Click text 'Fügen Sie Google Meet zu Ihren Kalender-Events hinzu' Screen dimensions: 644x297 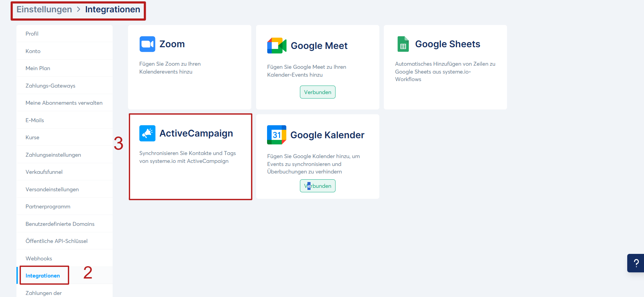[x=306, y=71]
